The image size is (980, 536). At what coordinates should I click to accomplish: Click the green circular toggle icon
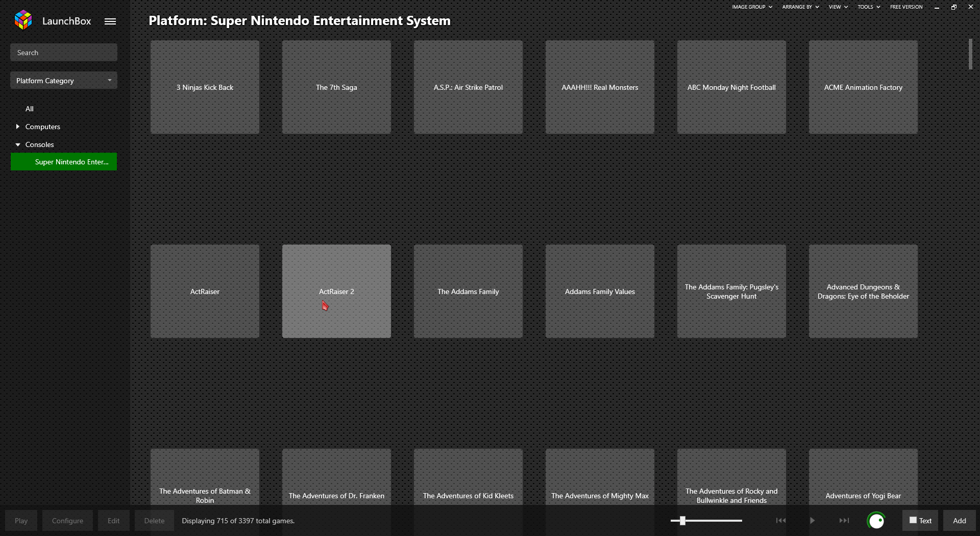[x=876, y=521]
